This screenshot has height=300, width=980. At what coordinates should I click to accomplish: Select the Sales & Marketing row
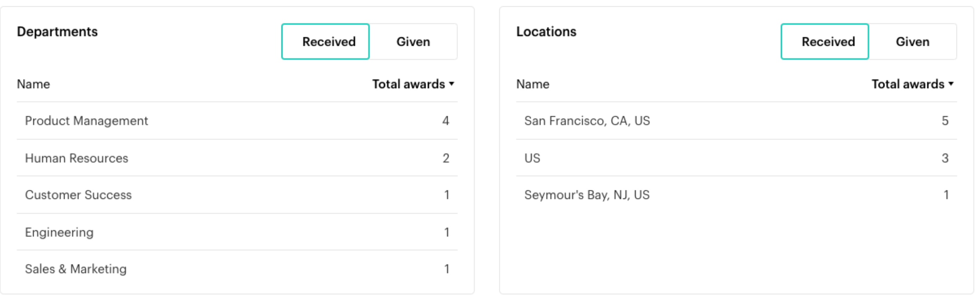(x=237, y=269)
